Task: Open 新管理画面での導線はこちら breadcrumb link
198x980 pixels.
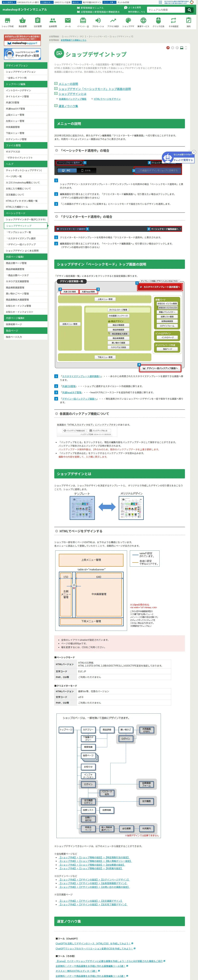Action: (x=73, y=40)
